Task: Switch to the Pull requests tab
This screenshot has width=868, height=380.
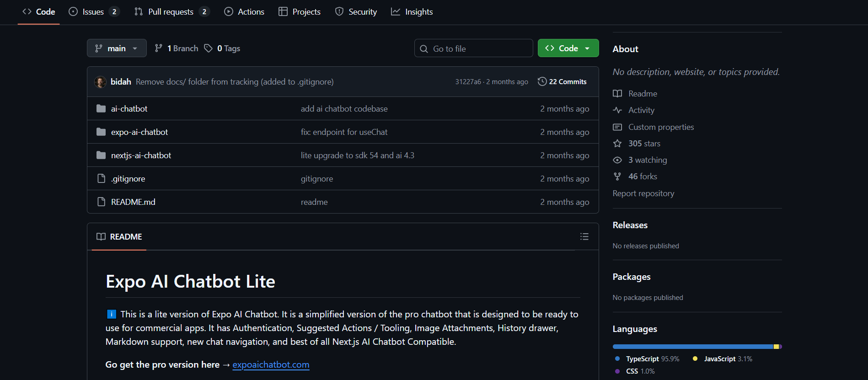Action: [171, 12]
